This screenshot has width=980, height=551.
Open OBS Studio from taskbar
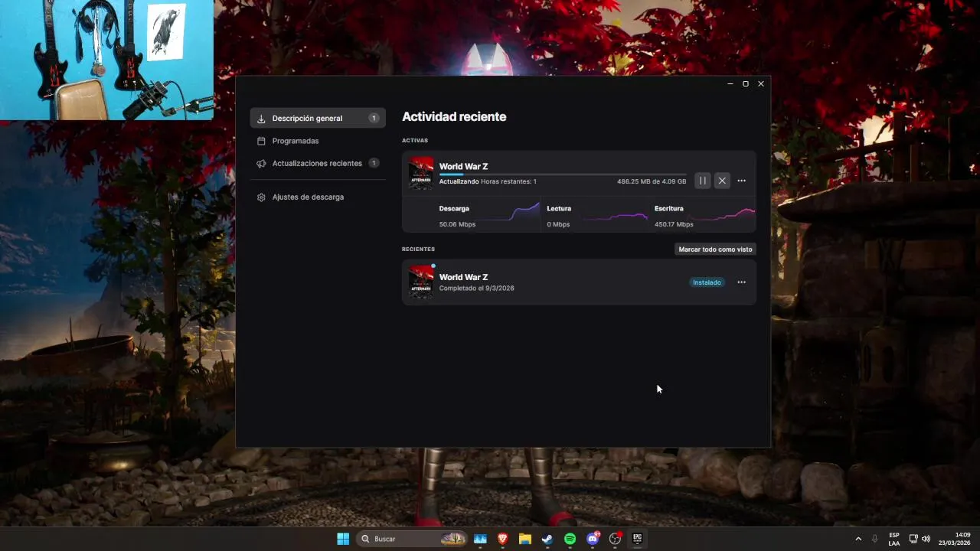(x=615, y=539)
